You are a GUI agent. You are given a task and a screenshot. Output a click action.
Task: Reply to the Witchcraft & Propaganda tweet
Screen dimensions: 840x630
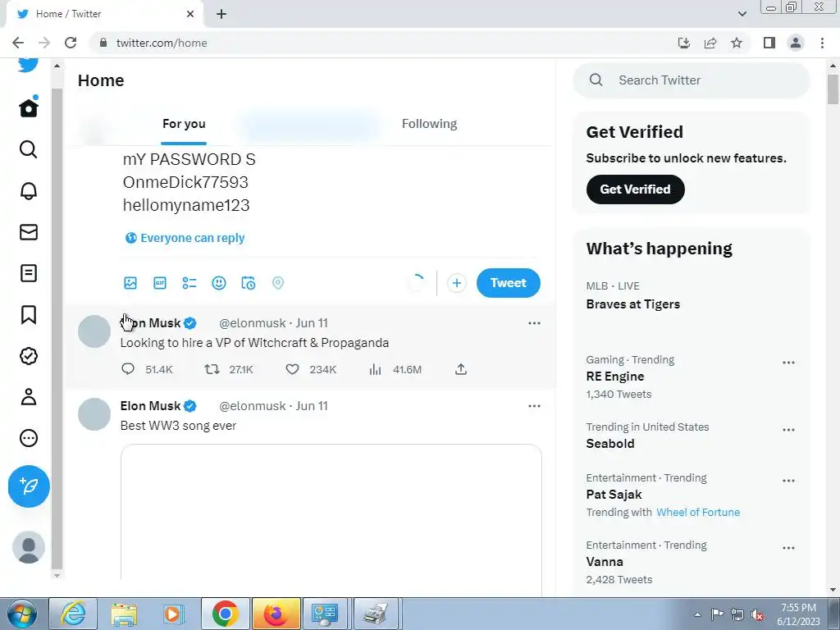(x=128, y=369)
